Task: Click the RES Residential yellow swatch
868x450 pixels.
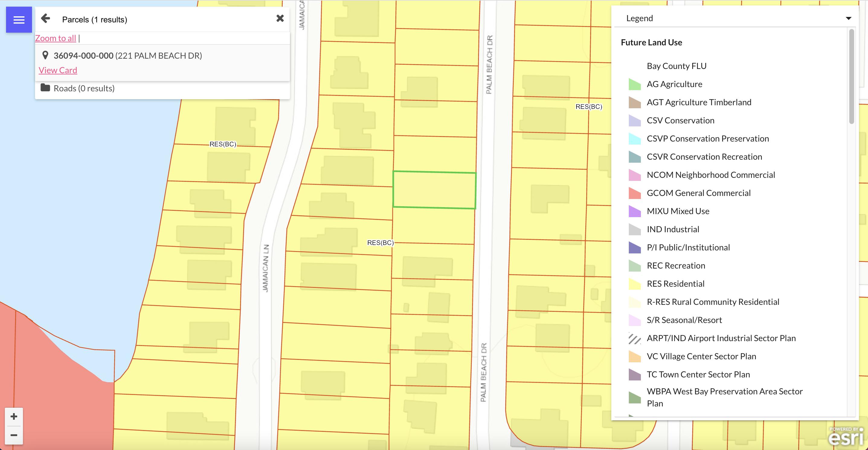Action: pyautogui.click(x=635, y=284)
